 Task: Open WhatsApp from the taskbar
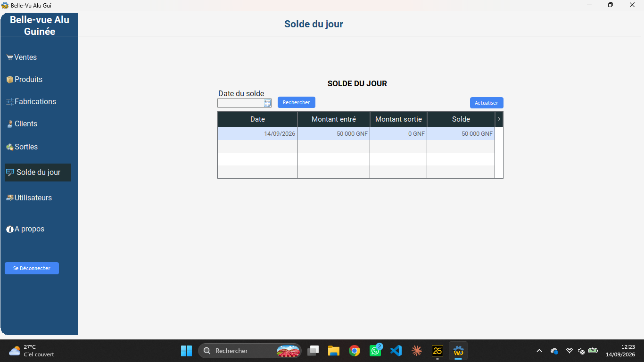click(376, 351)
